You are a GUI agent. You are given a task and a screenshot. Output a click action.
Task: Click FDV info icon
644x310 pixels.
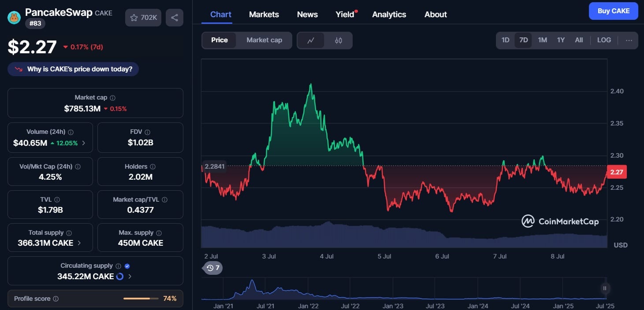point(148,132)
